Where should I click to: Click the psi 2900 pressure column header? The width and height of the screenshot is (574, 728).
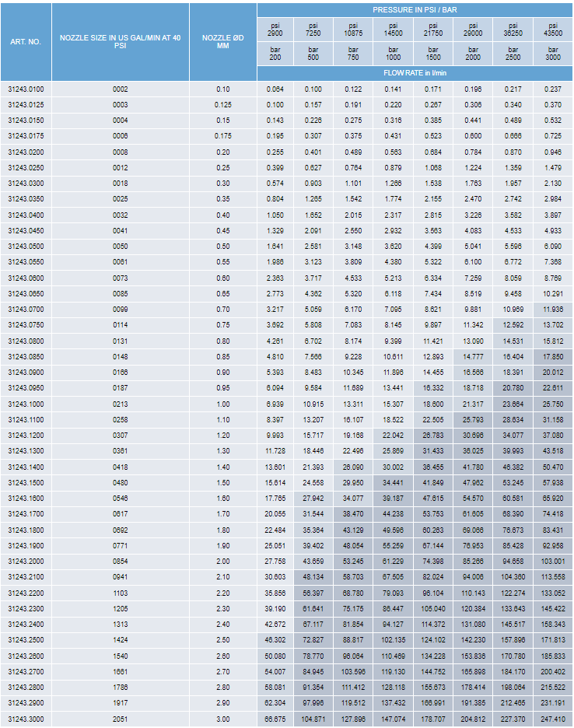pyautogui.click(x=275, y=30)
